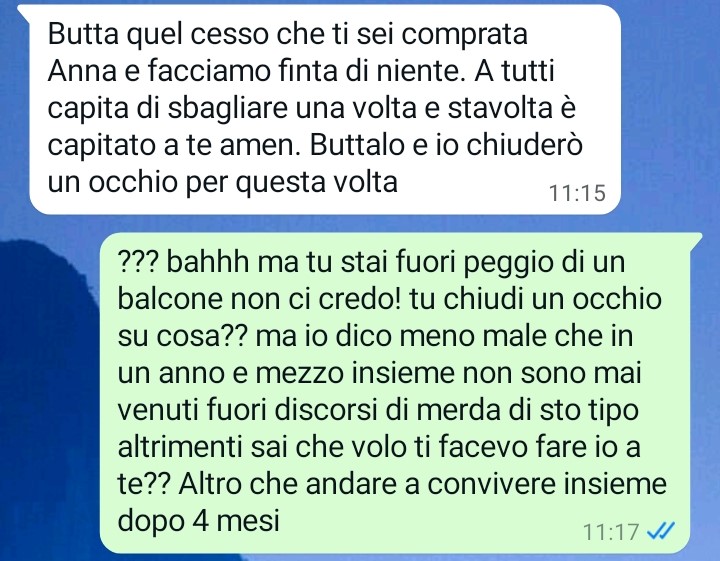Image resolution: width=720 pixels, height=561 pixels.
Task: Tap the 11:17 timestamp on sent message
Action: pos(611,532)
